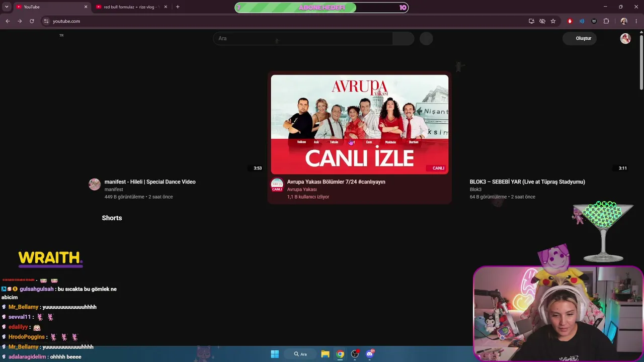Open the red extension icon

point(570,21)
